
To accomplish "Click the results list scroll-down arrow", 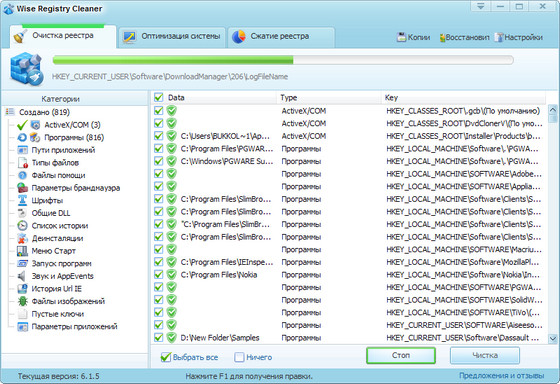I will pyautogui.click(x=553, y=338).
